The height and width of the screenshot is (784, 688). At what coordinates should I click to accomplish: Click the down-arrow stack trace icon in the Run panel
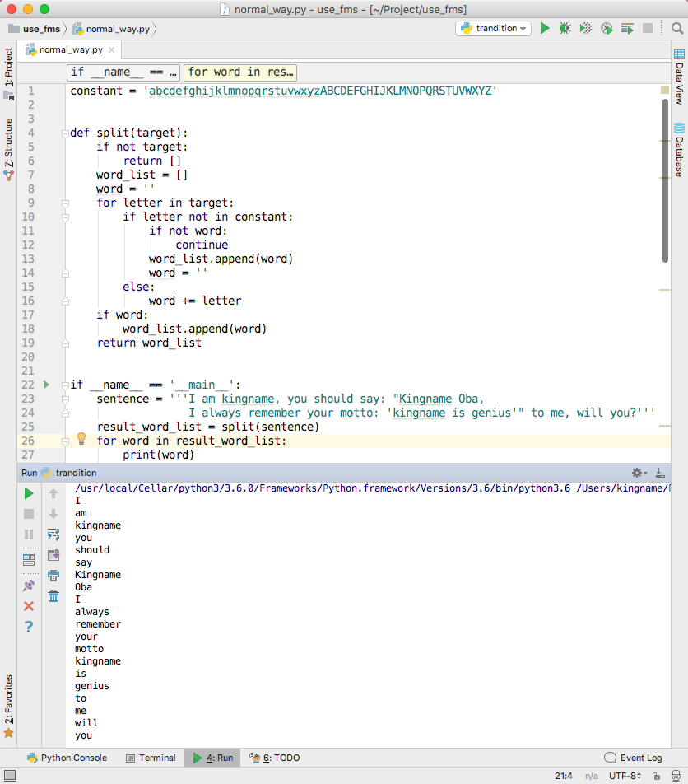tap(53, 514)
